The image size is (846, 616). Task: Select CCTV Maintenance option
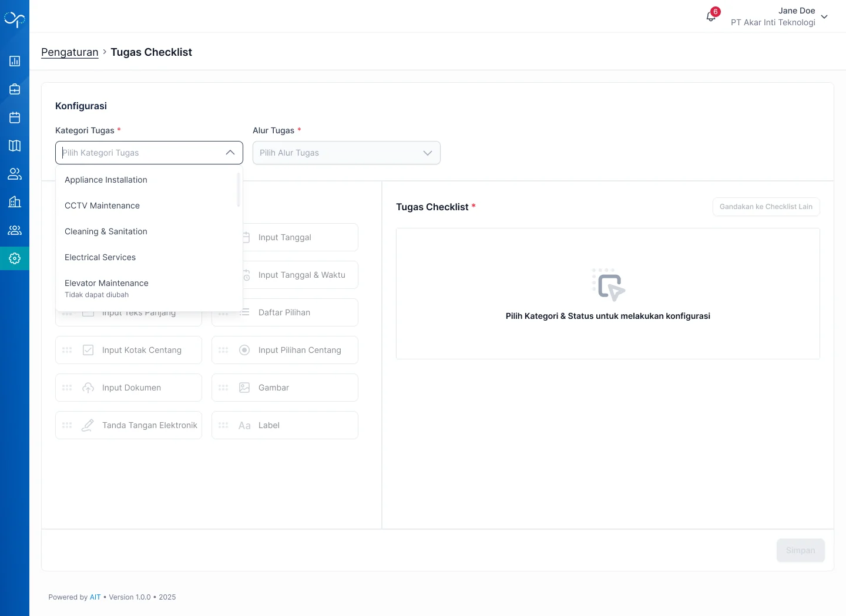point(149,206)
